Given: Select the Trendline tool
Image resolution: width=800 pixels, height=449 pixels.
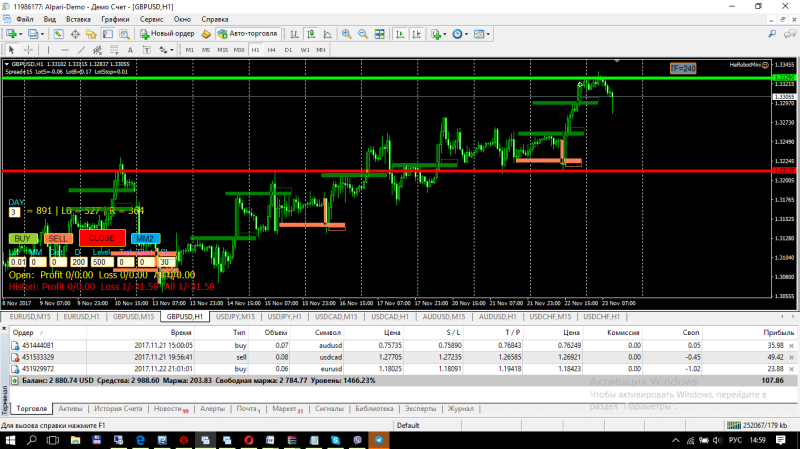Looking at the screenshot, I should pyautogui.click(x=81, y=50).
